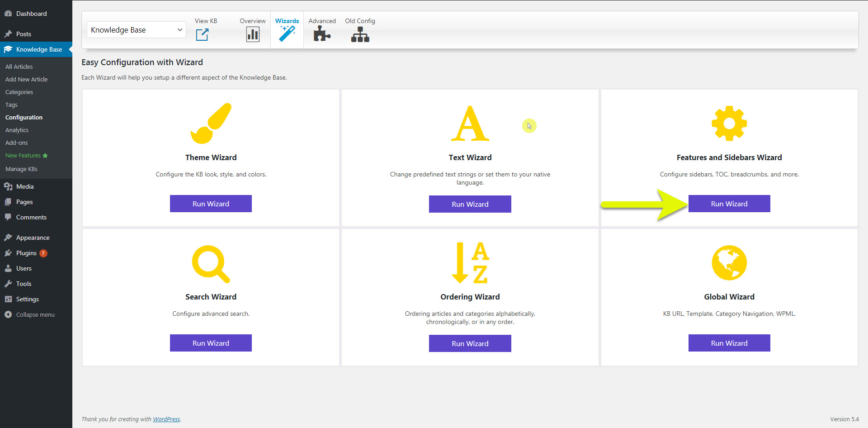Open Advanced puzzle piece icon
This screenshot has width=868, height=428.
tap(322, 34)
